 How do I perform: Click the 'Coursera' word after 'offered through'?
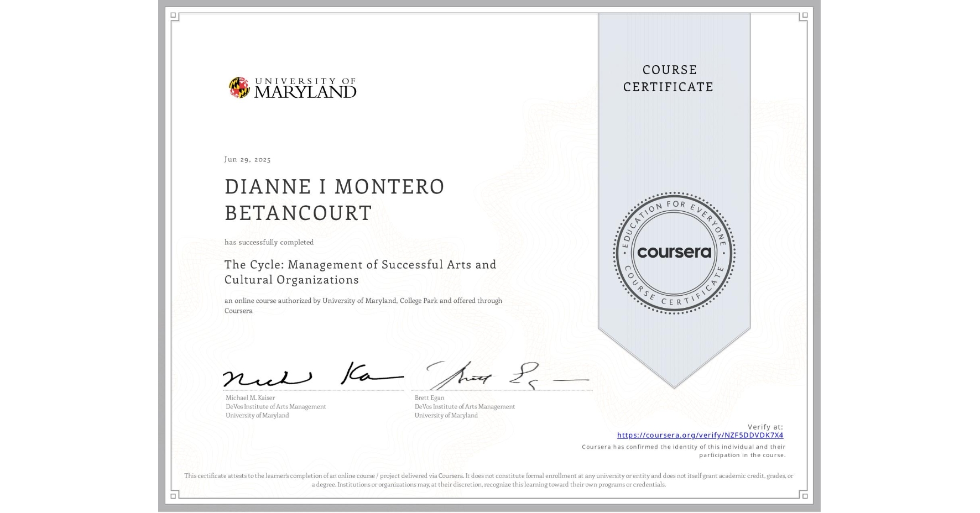point(238,311)
